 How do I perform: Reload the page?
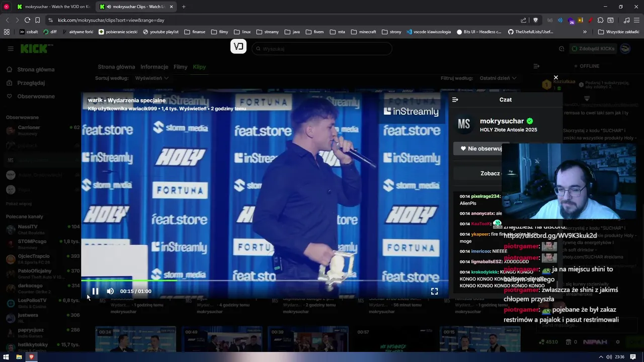[27, 20]
